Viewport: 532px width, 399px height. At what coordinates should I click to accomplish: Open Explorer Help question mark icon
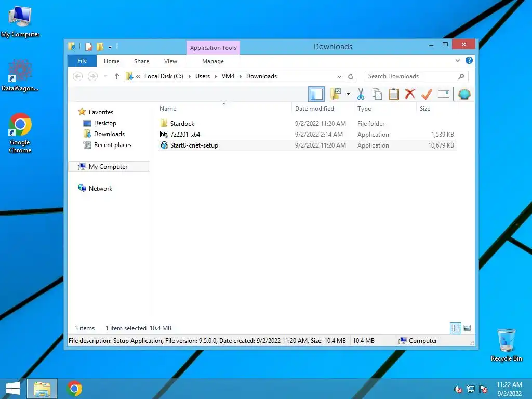coord(469,60)
